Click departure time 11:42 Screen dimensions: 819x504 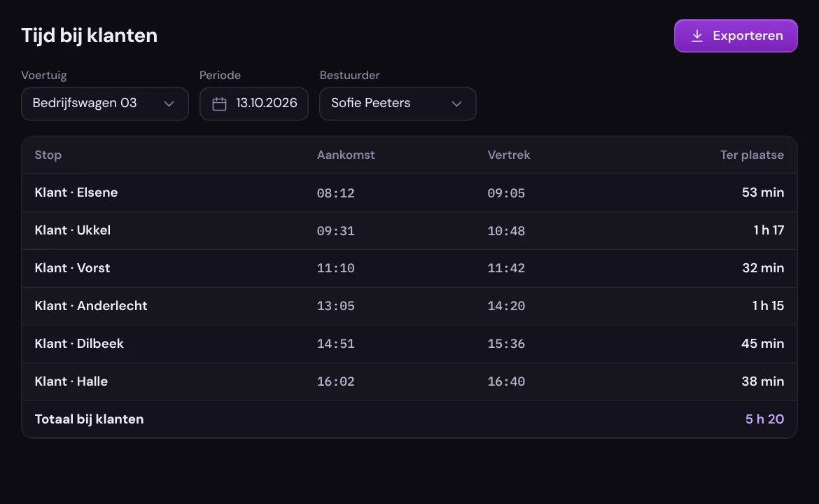(x=506, y=269)
